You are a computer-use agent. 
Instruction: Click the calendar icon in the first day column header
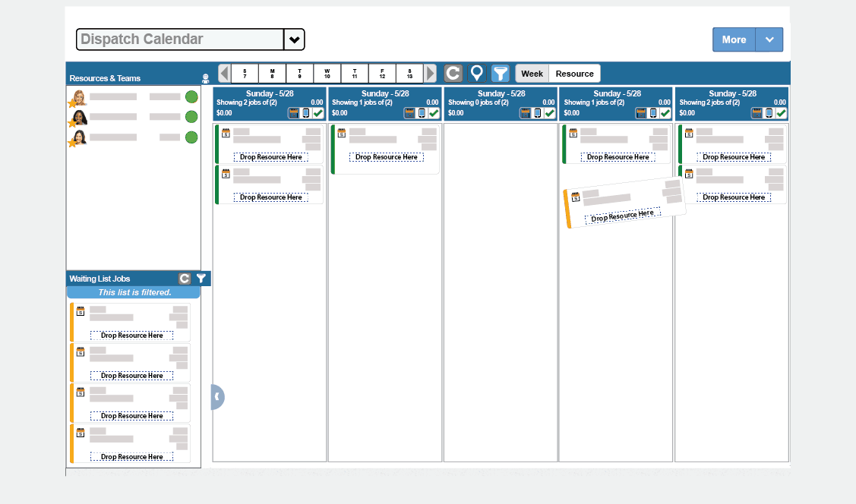[x=294, y=113]
